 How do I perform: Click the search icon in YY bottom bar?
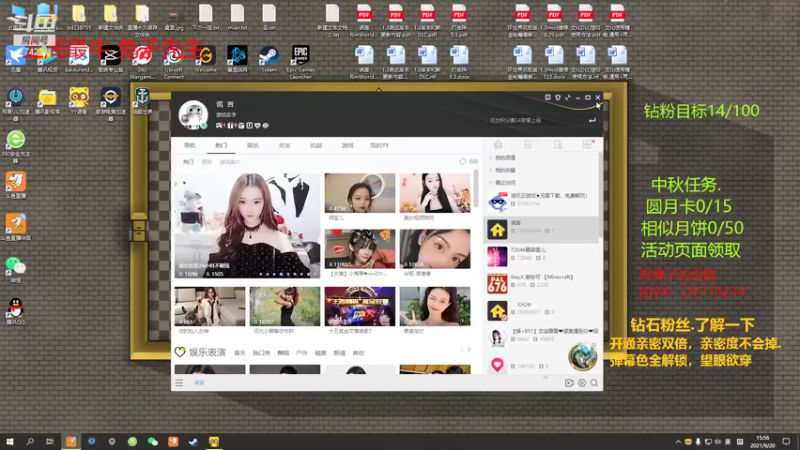tap(594, 383)
